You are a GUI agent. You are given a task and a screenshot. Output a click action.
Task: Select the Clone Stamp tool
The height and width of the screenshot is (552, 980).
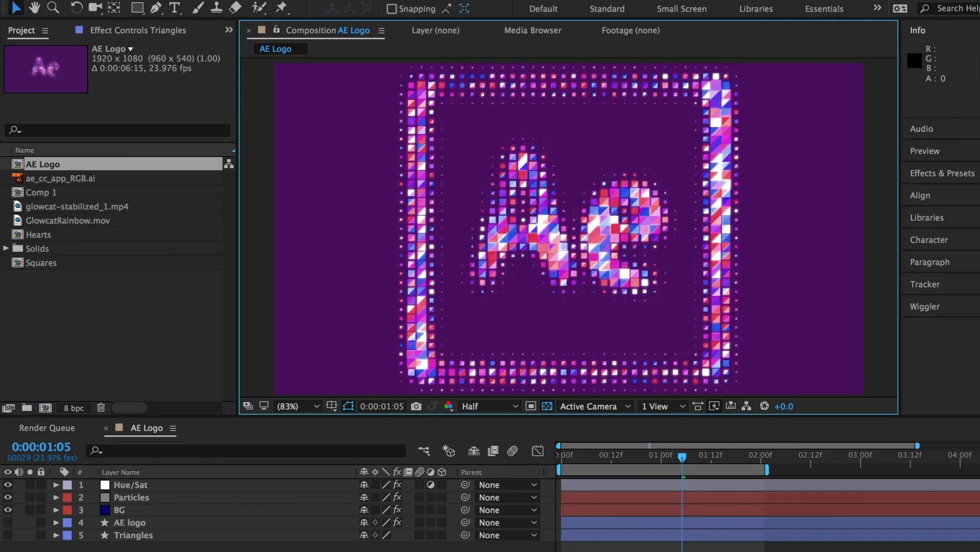(216, 8)
